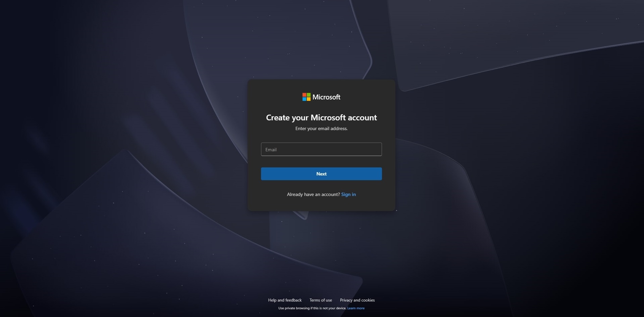Click the Email placeholder label in the field

[271, 150]
